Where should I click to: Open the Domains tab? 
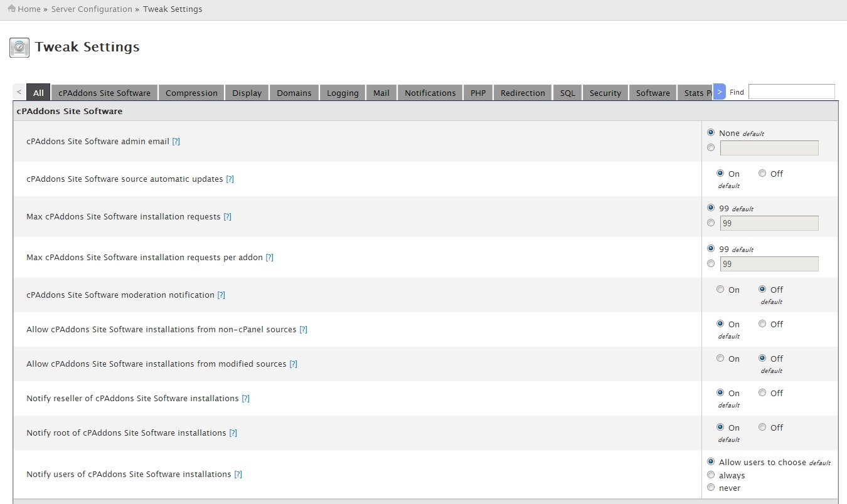294,93
